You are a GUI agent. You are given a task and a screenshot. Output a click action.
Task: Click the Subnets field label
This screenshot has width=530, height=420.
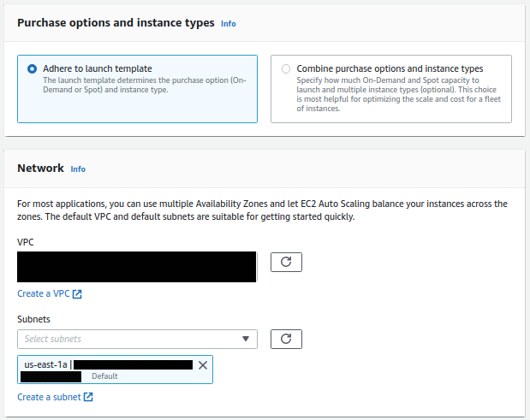coord(34,320)
